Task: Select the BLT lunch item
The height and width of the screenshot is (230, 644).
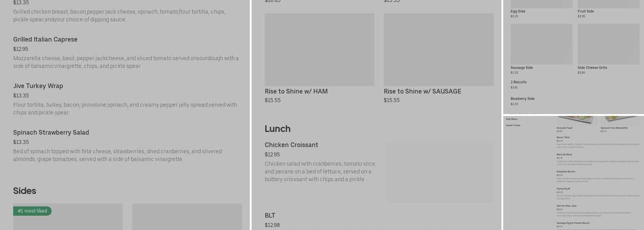Action: click(x=270, y=216)
